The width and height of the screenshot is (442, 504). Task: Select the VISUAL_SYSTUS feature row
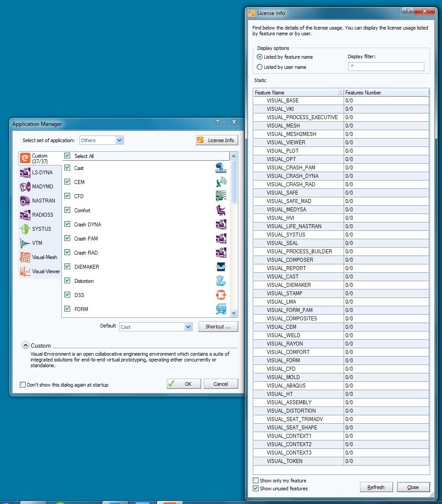(341, 235)
